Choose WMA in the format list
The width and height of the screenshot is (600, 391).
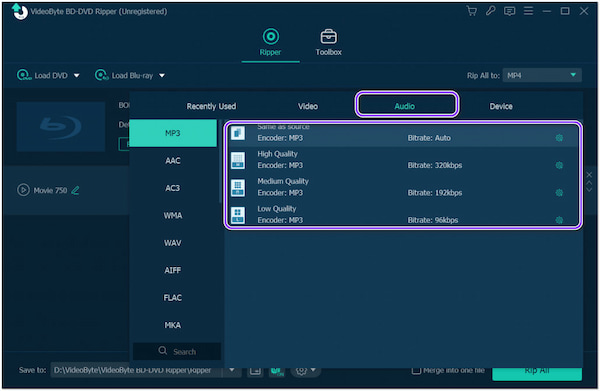tap(173, 215)
